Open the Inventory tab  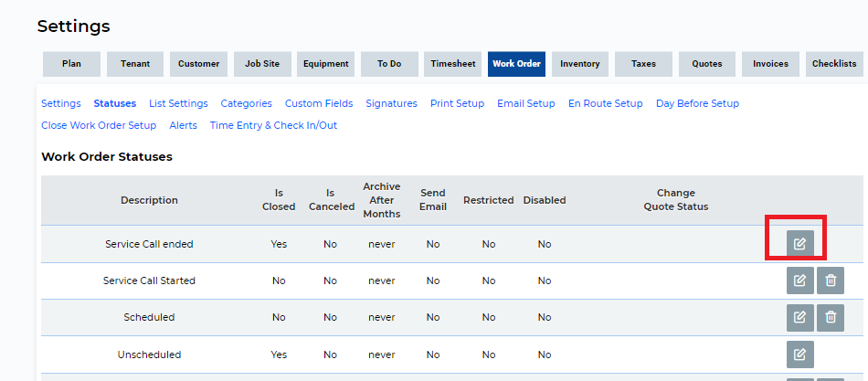click(579, 64)
